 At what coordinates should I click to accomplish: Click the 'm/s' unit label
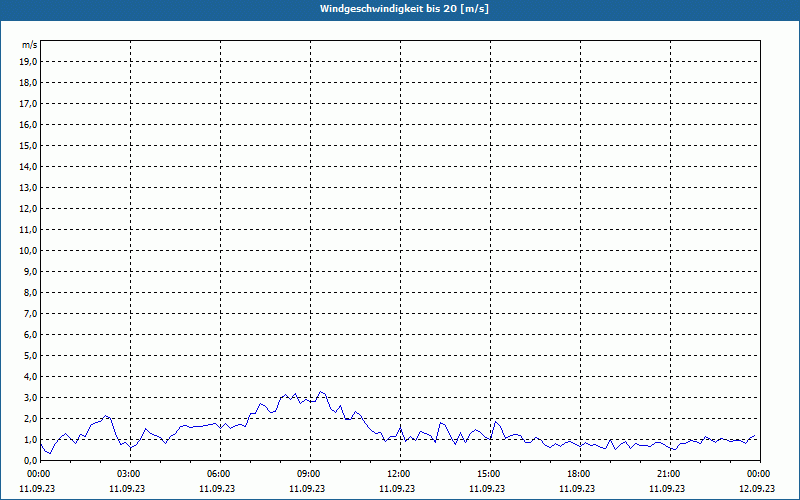30,45
